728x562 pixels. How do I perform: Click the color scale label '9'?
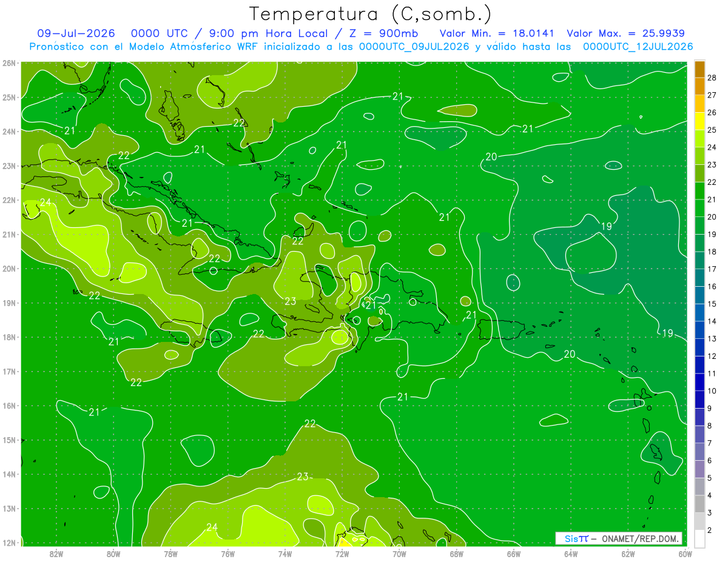click(x=710, y=408)
